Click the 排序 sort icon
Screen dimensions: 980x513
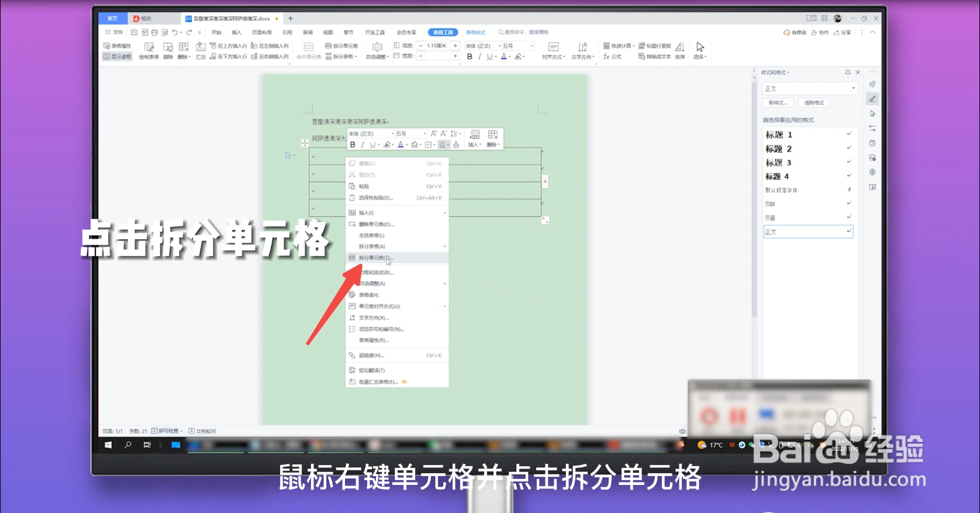tap(680, 51)
